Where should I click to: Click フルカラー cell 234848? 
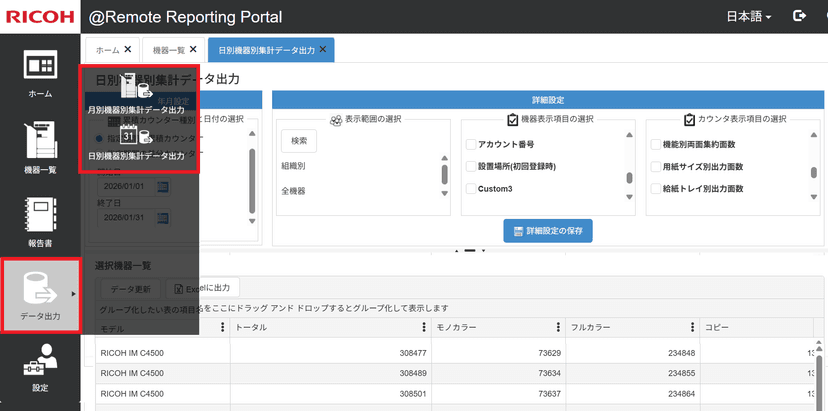[633, 353]
